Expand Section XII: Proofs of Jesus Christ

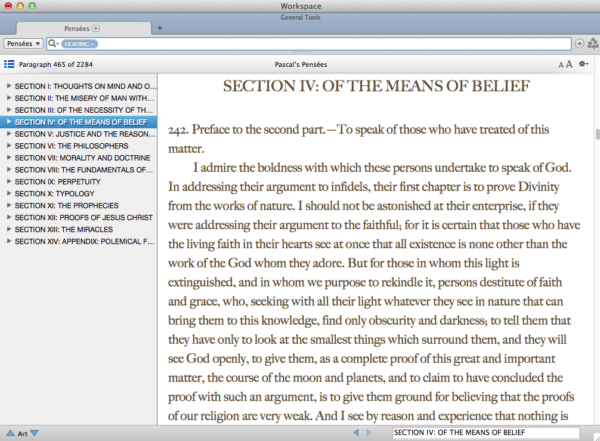9,217
